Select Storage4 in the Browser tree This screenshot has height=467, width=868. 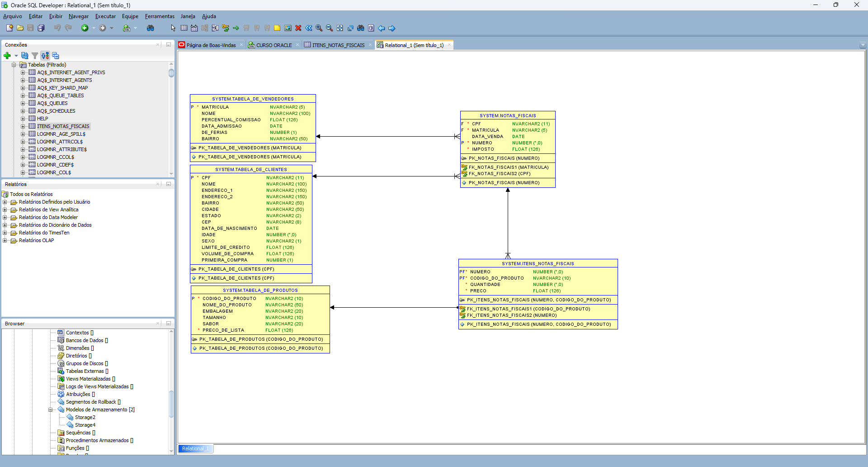tap(85, 425)
